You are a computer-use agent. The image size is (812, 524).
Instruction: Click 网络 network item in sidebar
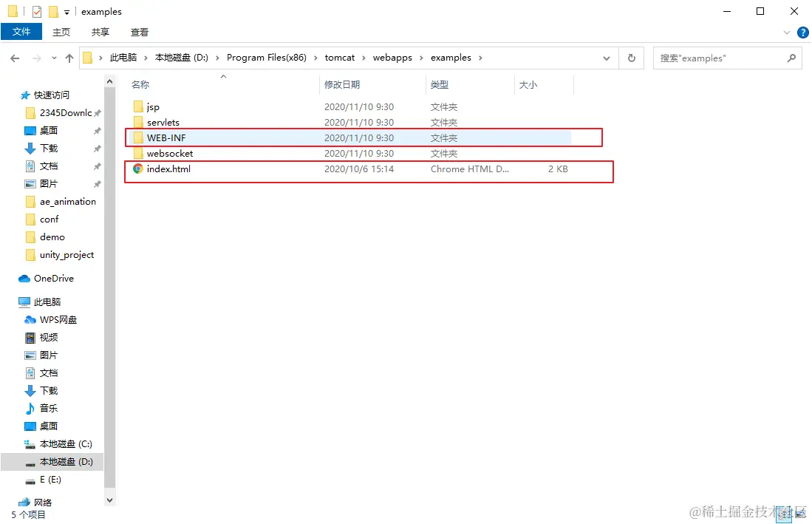tap(42, 503)
